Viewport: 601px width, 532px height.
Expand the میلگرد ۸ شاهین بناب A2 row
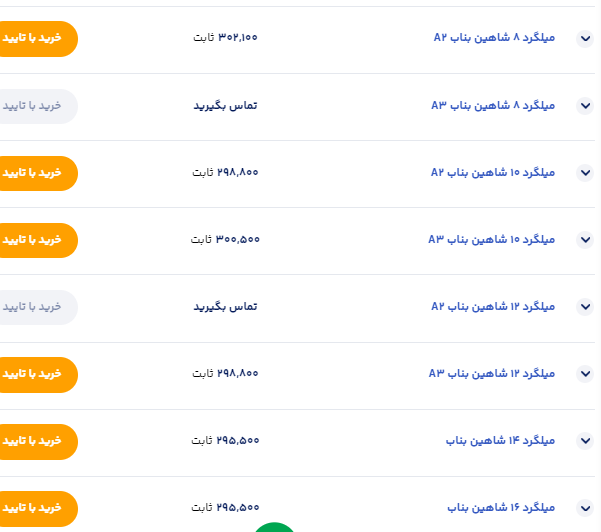(x=585, y=39)
